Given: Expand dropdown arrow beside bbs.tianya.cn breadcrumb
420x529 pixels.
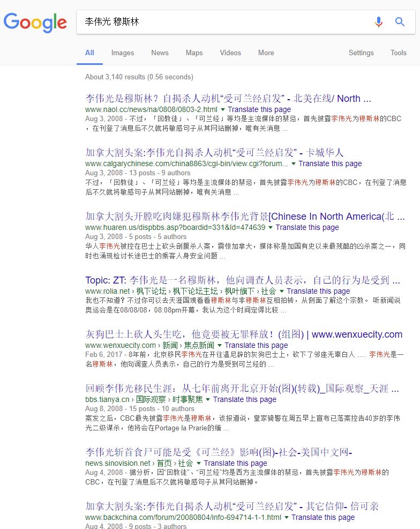Looking at the screenshot, I should point(208,400).
